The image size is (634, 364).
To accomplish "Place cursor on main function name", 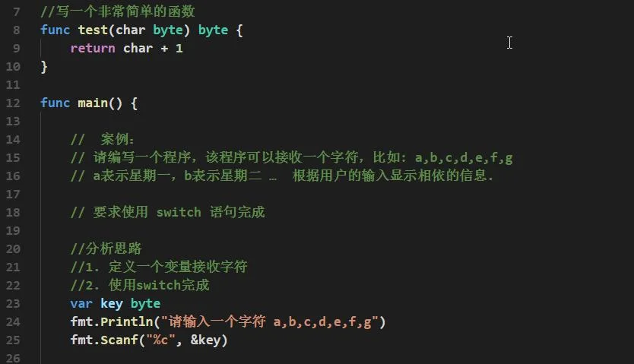I will pyautogui.click(x=93, y=103).
